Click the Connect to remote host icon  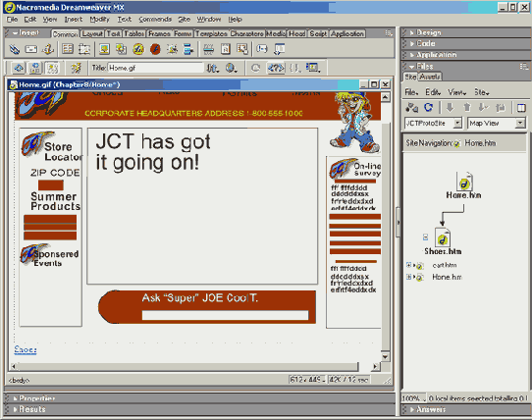[411, 108]
